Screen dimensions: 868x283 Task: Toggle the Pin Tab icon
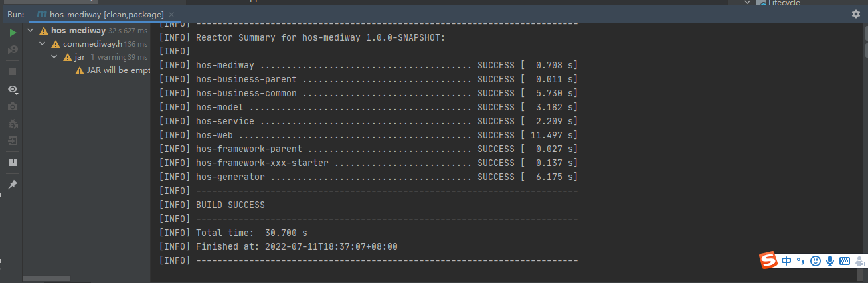(13, 184)
